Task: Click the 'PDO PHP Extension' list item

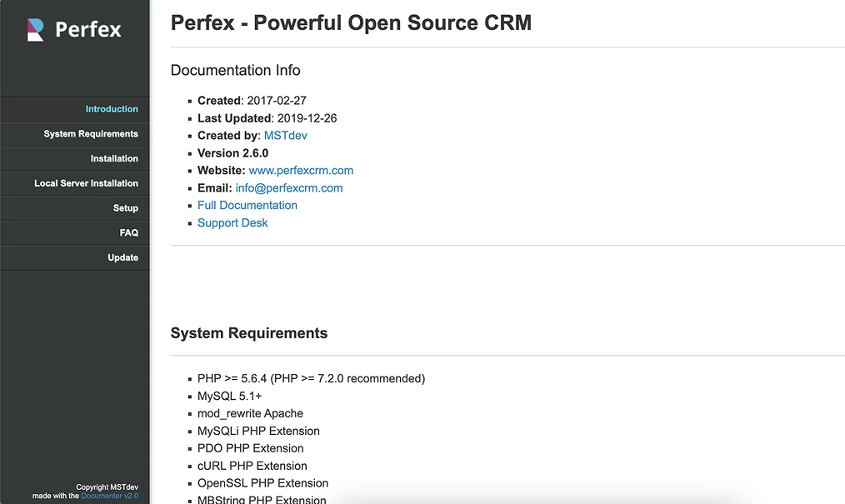Action: click(250, 448)
